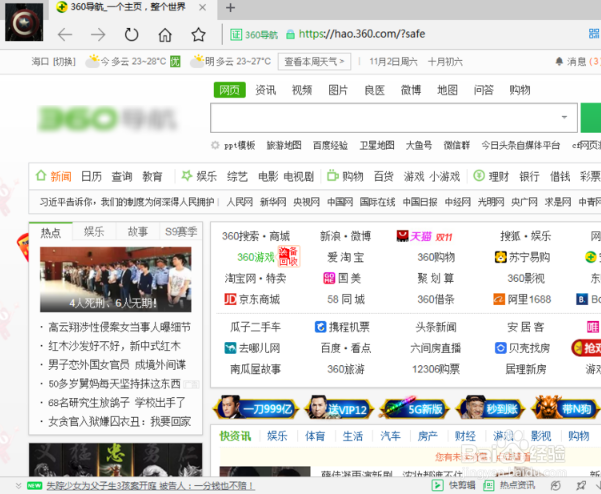The width and height of the screenshot is (601, 494).
Task: Go back with the browser back arrow
Action: pos(65,34)
